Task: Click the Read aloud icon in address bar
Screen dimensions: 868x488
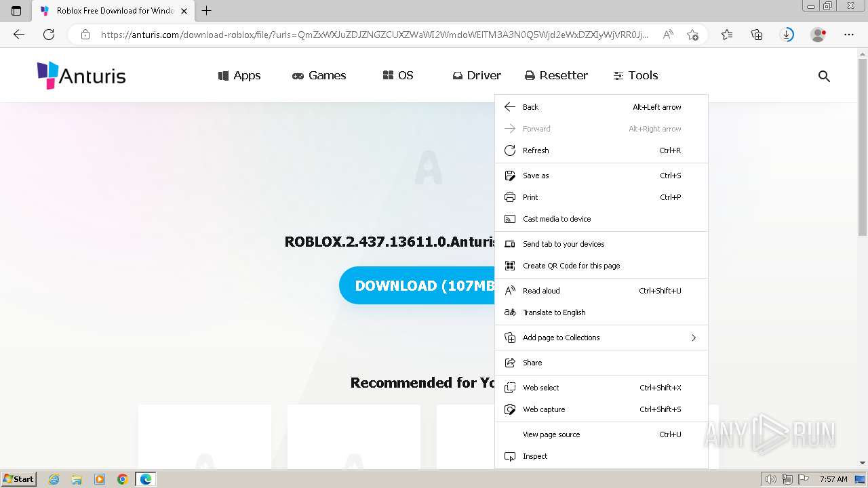Action: 668,35
